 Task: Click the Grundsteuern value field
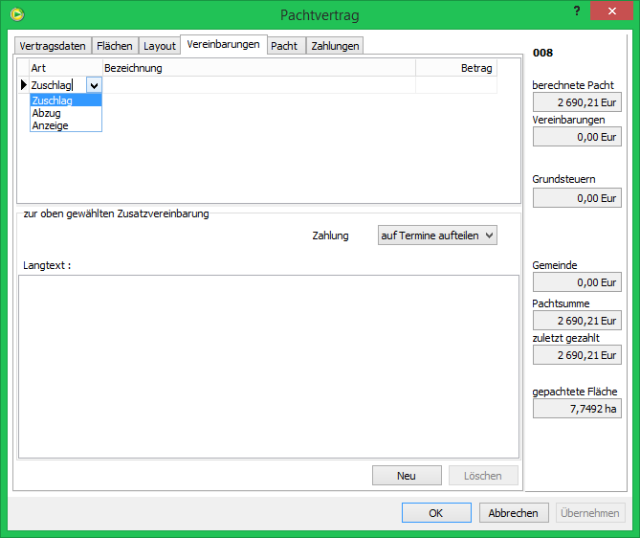pyautogui.click(x=577, y=198)
